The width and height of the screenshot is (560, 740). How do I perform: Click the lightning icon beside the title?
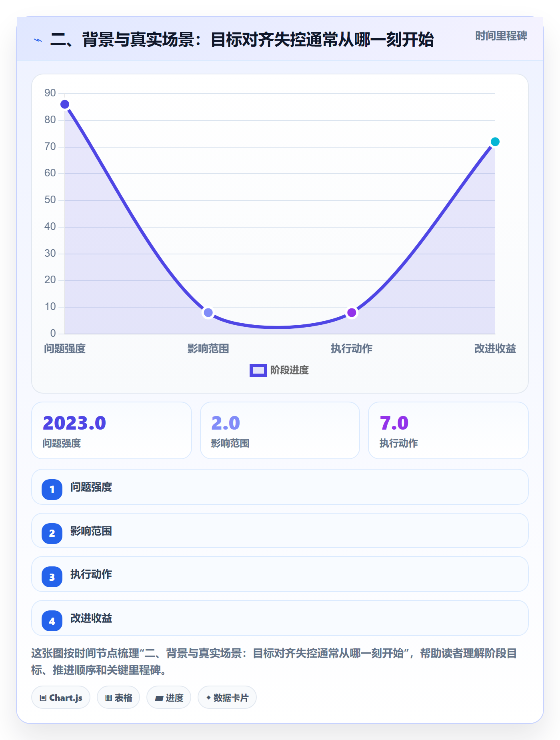pos(38,40)
